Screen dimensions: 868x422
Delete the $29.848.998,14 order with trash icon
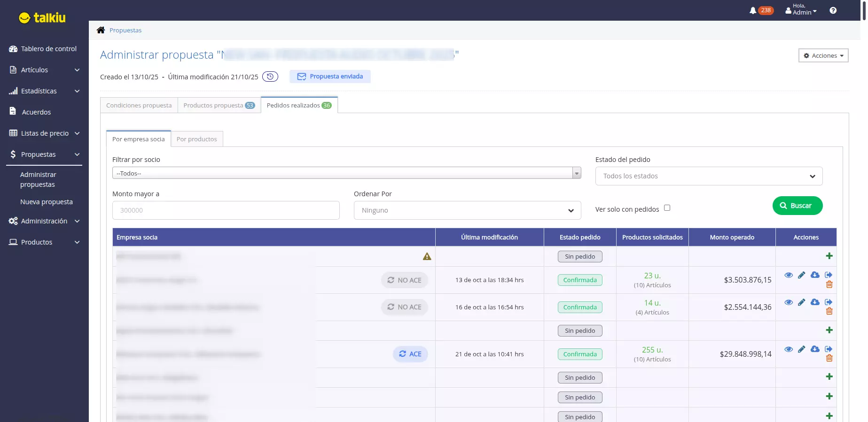click(829, 359)
